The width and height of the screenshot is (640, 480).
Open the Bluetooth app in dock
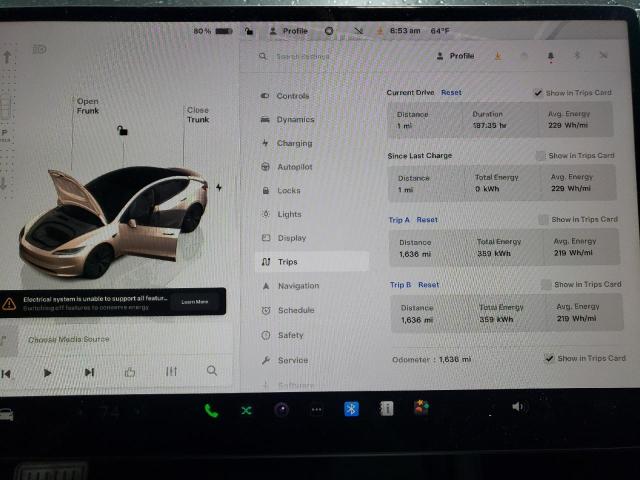click(x=351, y=409)
